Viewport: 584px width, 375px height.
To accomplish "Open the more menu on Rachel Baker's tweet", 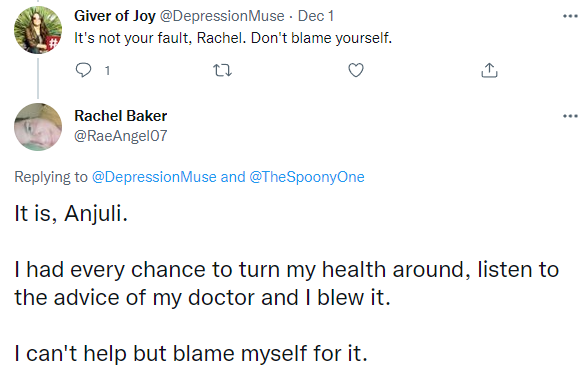I will coord(570,116).
